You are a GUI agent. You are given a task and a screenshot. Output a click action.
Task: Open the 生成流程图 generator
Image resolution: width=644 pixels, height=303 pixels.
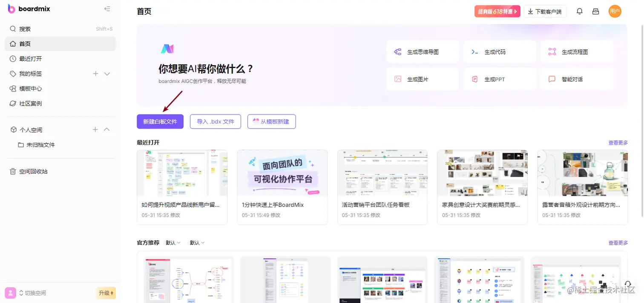(577, 51)
